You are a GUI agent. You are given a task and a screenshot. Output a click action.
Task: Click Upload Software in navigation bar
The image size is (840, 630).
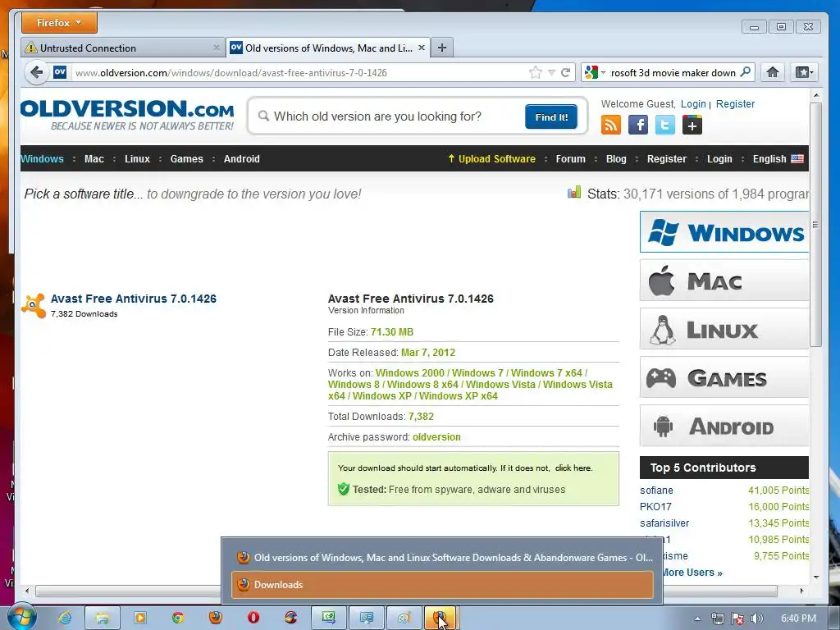(492, 158)
